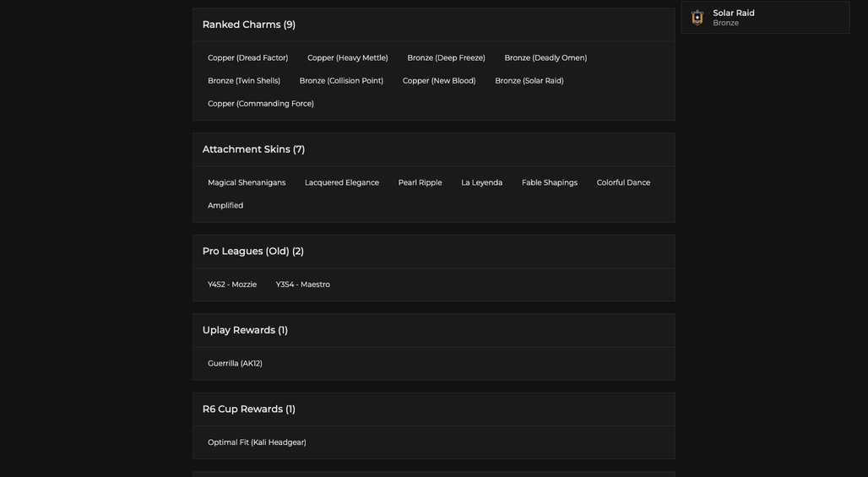Select Copper (Dread Factor) charm
This screenshot has height=477, width=868.
(248, 57)
